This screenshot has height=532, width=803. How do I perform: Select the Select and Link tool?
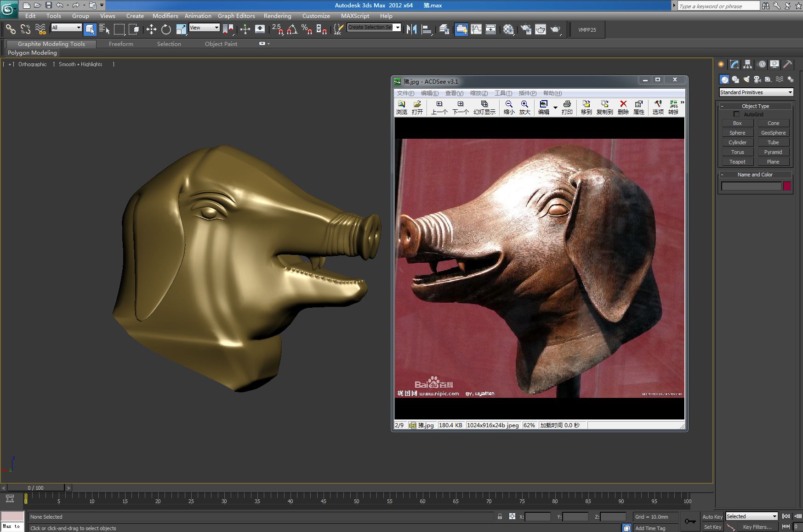(11, 29)
